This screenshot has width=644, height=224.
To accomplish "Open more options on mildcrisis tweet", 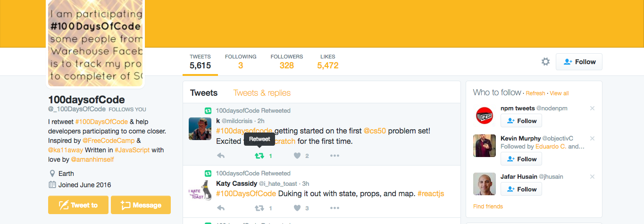I will point(335,156).
